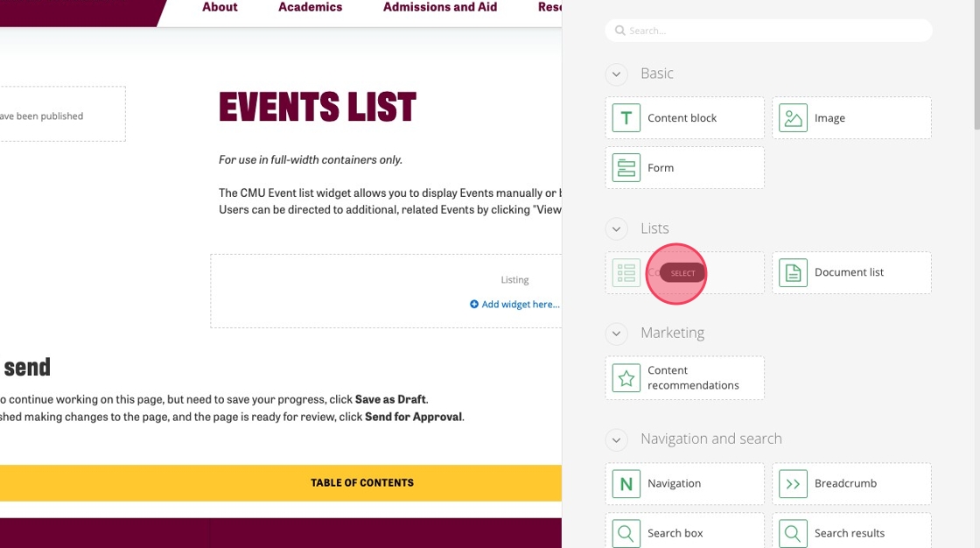Open the Admissions and Aid menu
The image size is (980, 548).
pos(440,7)
